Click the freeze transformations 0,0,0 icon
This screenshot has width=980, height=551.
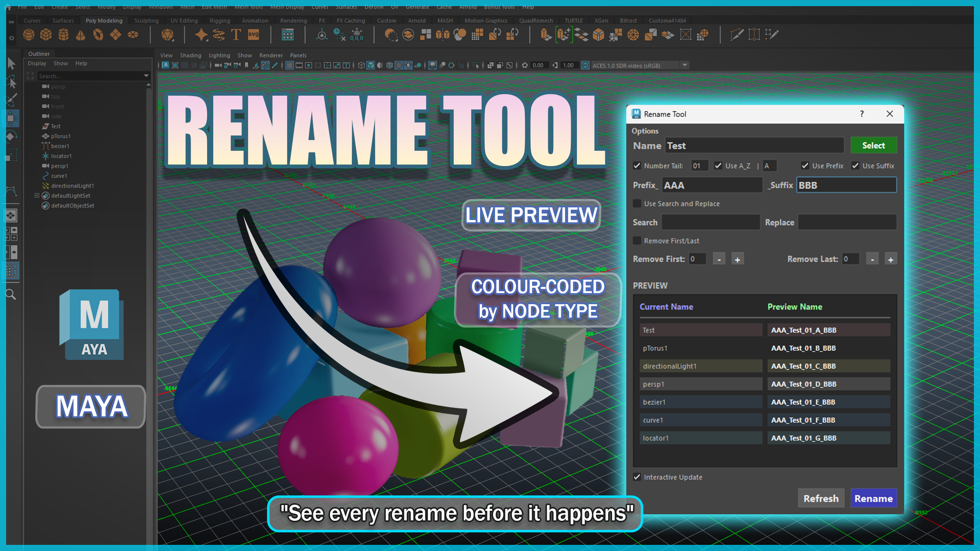pos(356,35)
